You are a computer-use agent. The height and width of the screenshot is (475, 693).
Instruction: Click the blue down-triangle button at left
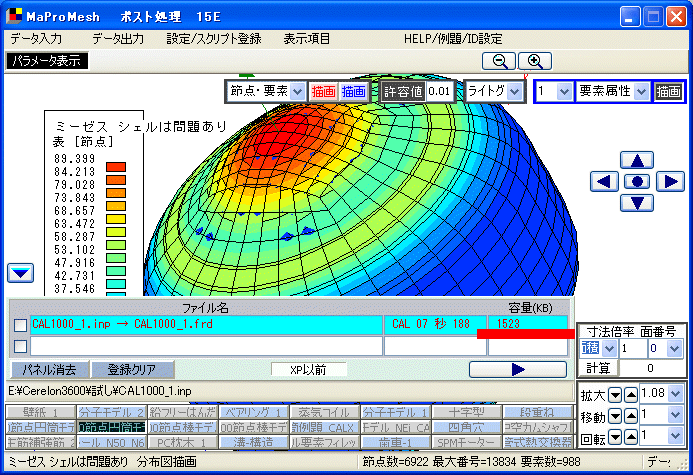click(x=20, y=273)
